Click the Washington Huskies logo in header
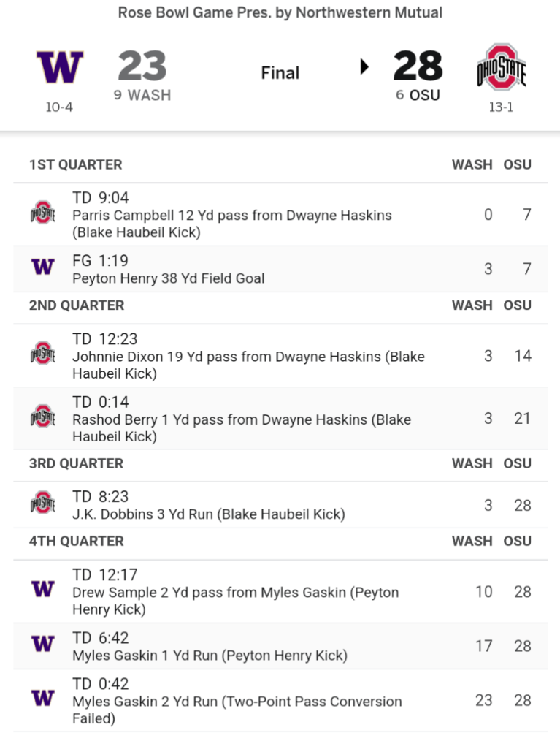 (x=60, y=67)
